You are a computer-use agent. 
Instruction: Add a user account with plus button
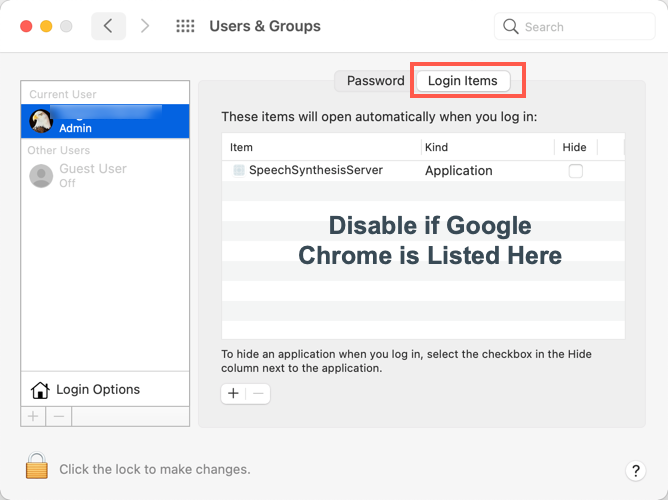(33, 416)
